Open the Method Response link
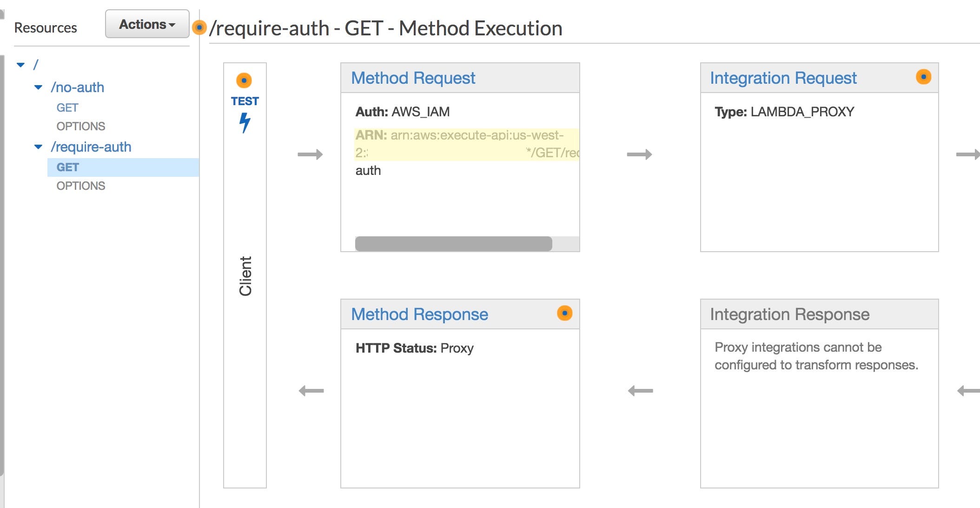The image size is (980, 508). pos(419,314)
